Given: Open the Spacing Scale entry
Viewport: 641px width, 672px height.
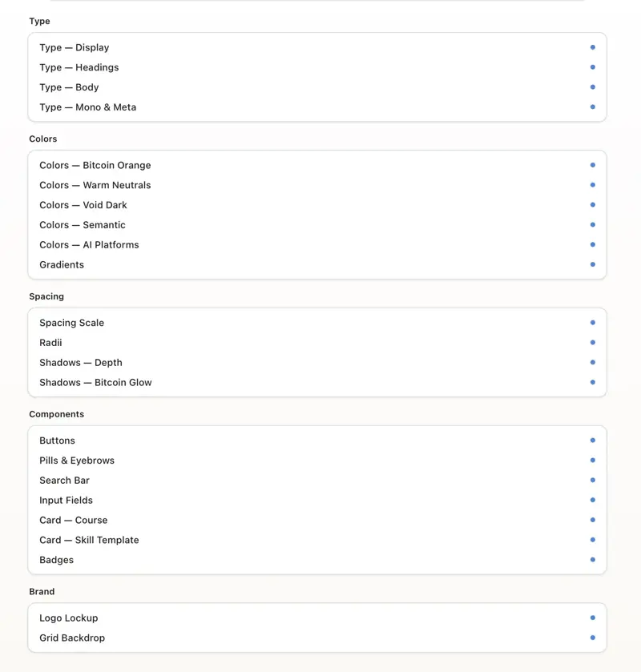Looking at the screenshot, I should [x=72, y=323].
